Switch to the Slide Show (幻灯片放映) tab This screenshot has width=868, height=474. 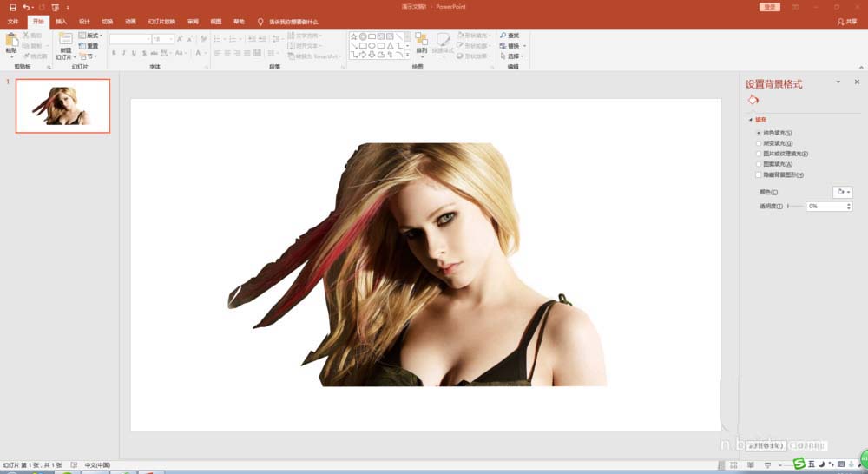point(161,22)
